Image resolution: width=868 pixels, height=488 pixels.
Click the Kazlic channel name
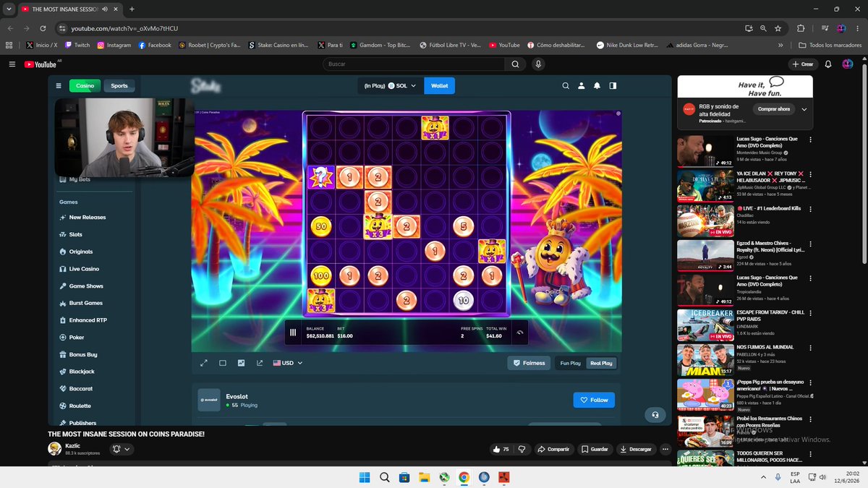click(73, 445)
